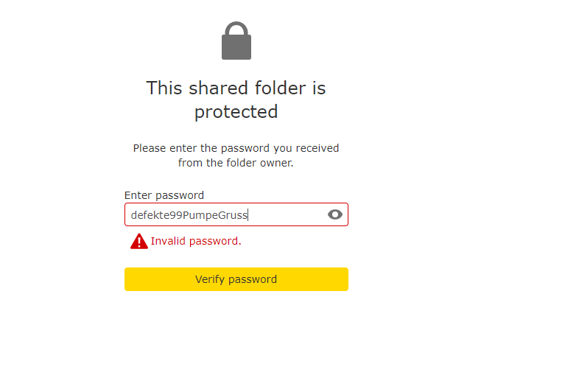Click the alert icon beside Invalid password
The image size is (565, 392).
pyautogui.click(x=139, y=241)
